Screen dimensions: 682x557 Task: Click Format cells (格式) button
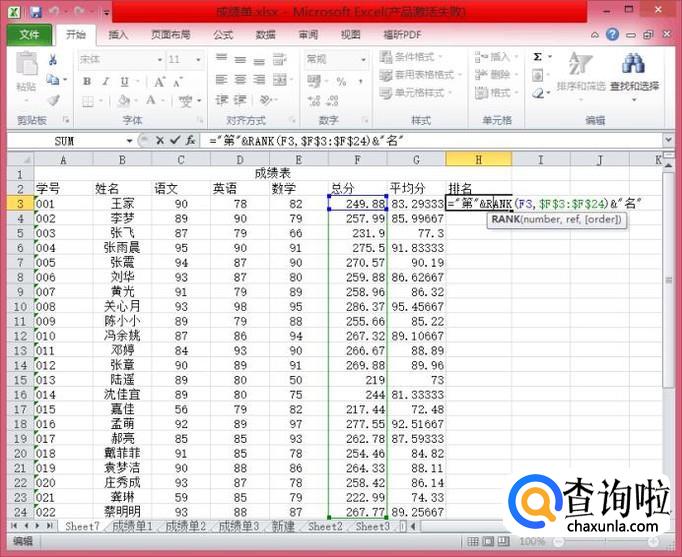(497, 93)
